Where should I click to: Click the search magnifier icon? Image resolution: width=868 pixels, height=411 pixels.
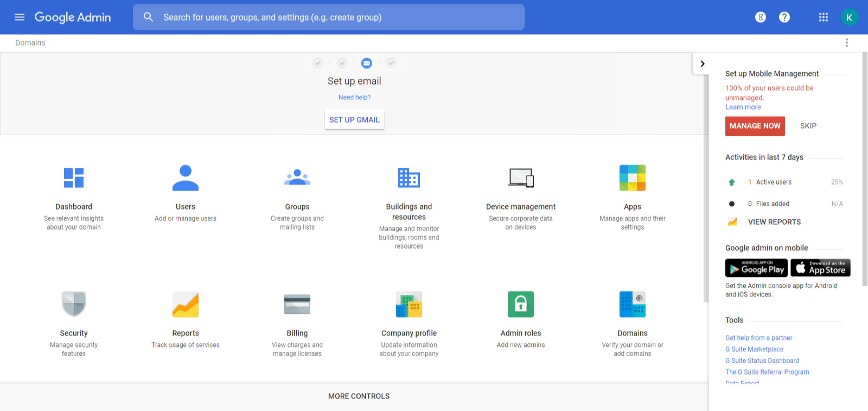[x=148, y=17]
